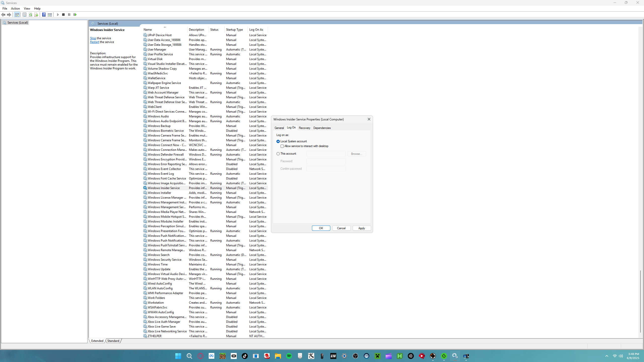Click the Restart the service link
This screenshot has height=362, width=644.
pos(94,42)
